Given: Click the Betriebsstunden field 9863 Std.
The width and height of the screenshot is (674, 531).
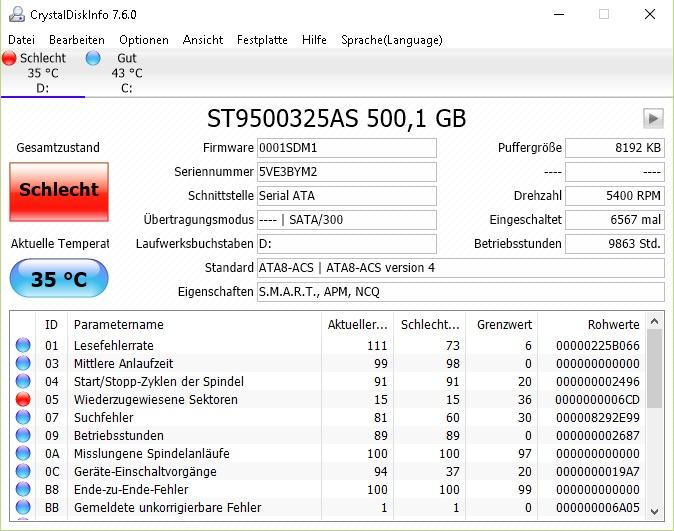Looking at the screenshot, I should (x=615, y=244).
